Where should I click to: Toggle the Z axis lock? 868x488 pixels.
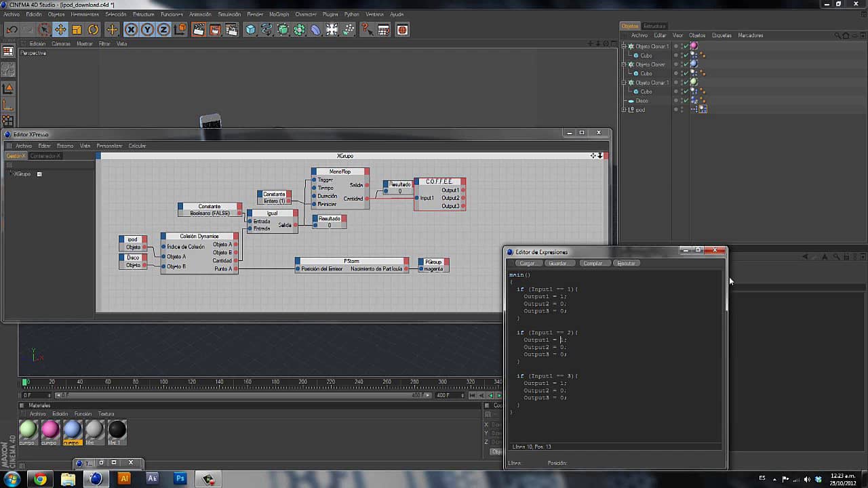click(x=163, y=30)
